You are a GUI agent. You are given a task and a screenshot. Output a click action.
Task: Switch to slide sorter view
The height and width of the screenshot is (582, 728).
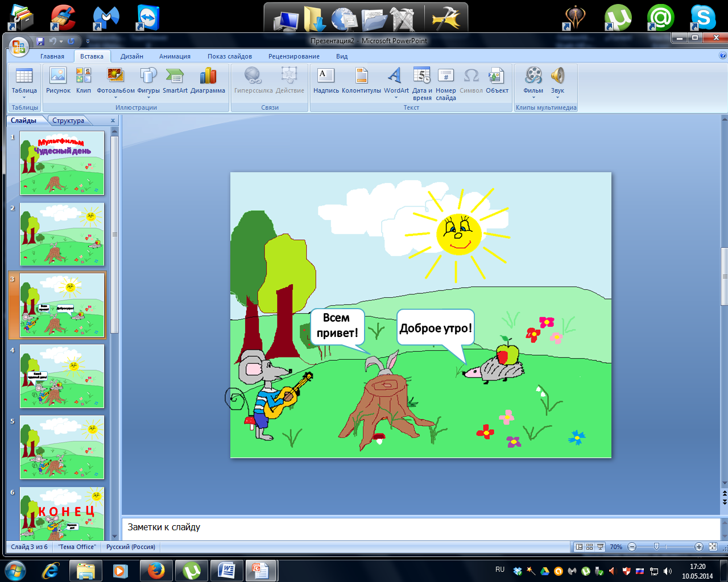click(x=590, y=547)
